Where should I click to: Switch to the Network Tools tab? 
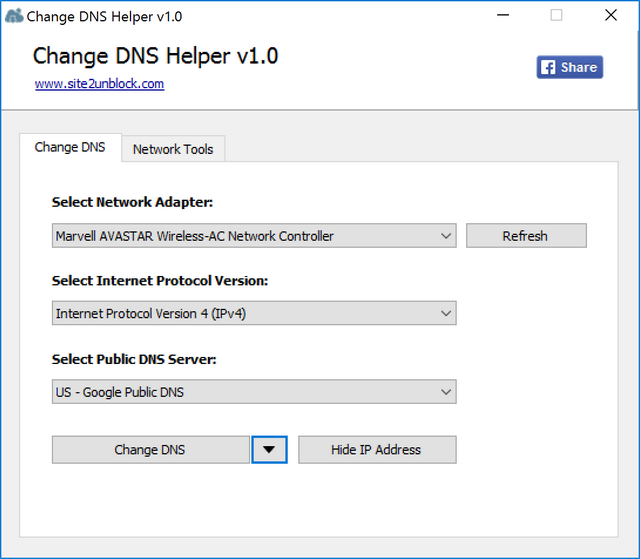coord(173,149)
